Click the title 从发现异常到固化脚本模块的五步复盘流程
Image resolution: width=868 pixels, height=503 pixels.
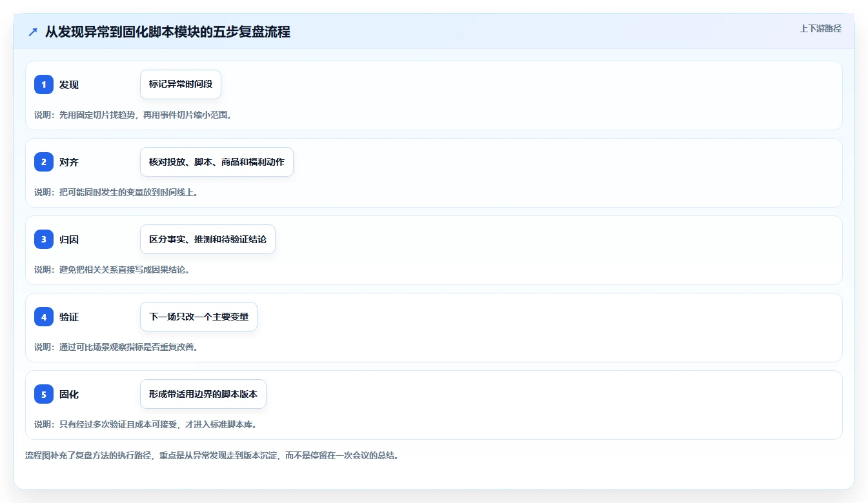tap(168, 32)
